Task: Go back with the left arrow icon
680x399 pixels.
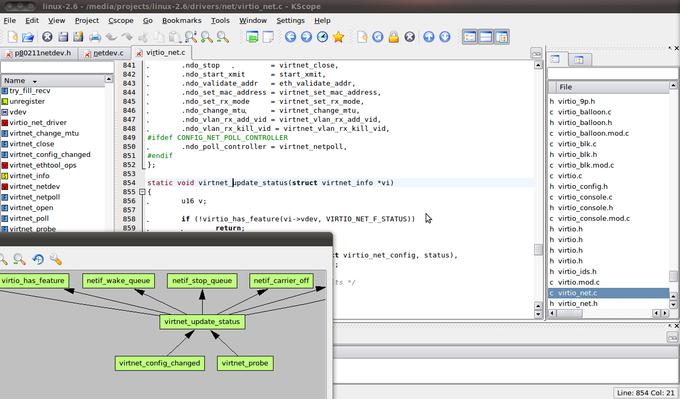Action: (x=291, y=37)
